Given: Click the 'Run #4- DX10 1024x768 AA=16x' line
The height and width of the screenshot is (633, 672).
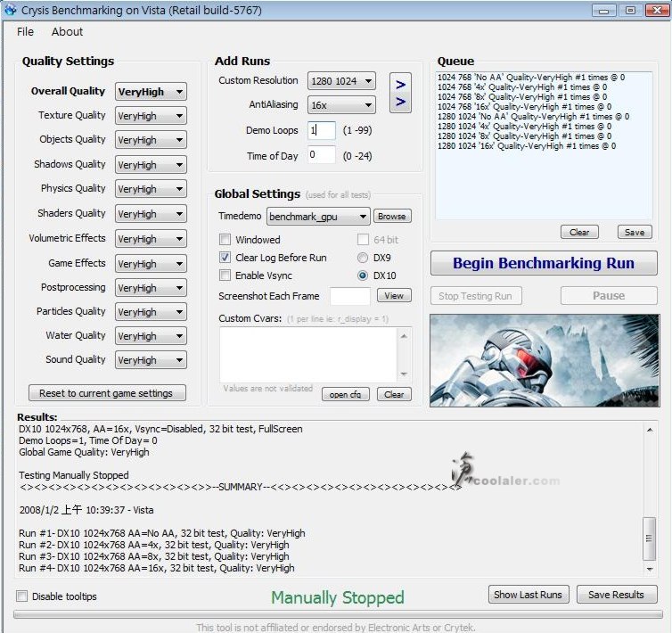Looking at the screenshot, I should 157,568.
